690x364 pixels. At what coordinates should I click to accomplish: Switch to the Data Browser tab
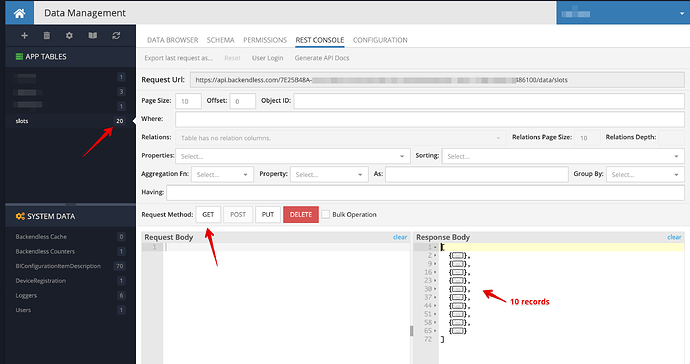(x=172, y=40)
